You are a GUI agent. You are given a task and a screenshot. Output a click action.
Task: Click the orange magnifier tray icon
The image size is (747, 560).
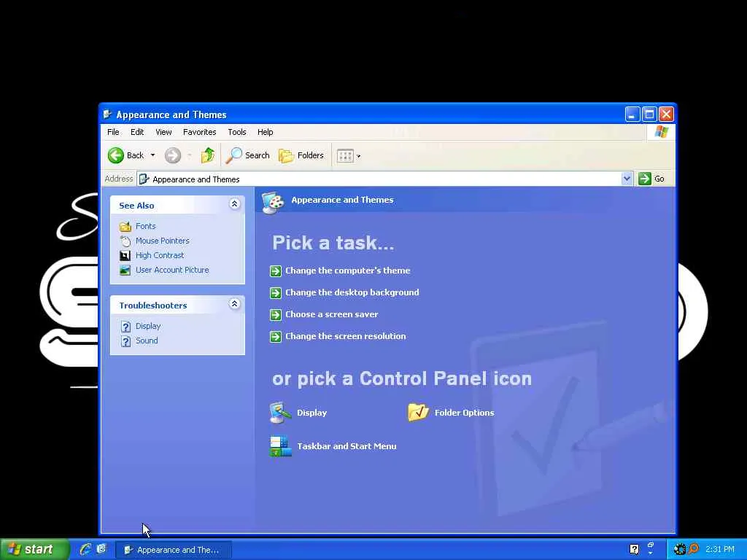tap(693, 549)
